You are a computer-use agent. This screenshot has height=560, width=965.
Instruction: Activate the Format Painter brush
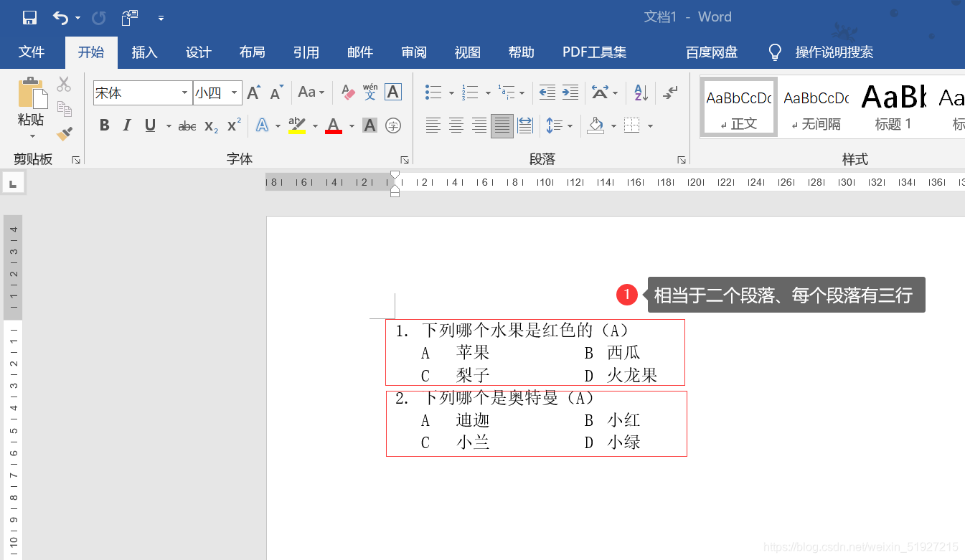pyautogui.click(x=65, y=133)
